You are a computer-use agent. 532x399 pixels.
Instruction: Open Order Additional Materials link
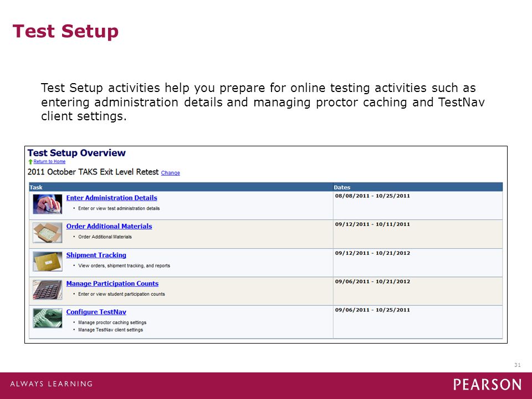109,226
